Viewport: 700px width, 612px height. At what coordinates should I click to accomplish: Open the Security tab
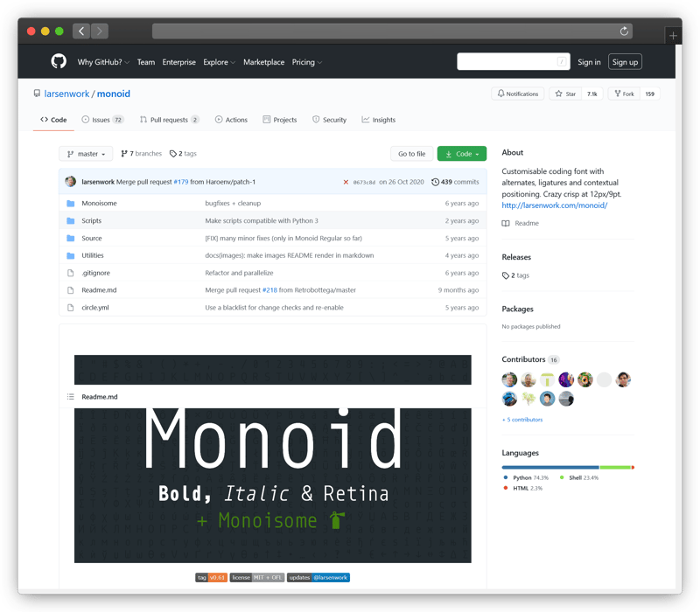330,120
